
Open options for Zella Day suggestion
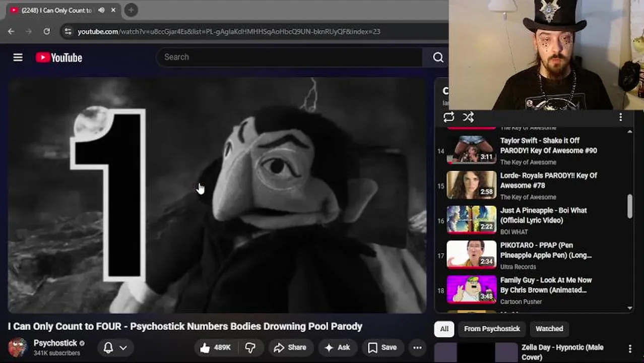tap(630, 348)
